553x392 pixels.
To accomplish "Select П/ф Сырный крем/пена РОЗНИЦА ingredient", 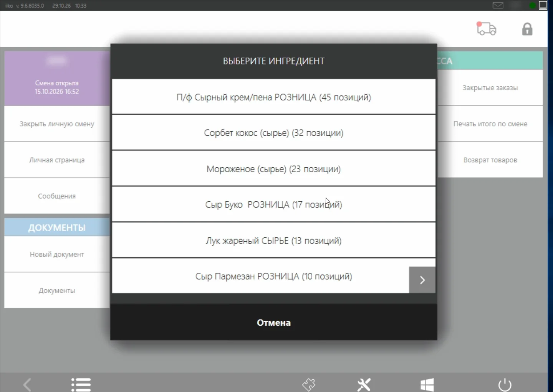I will [x=274, y=97].
